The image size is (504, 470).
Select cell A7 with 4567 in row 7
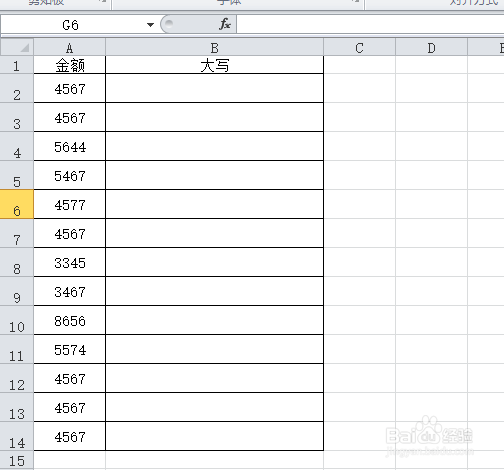70,233
